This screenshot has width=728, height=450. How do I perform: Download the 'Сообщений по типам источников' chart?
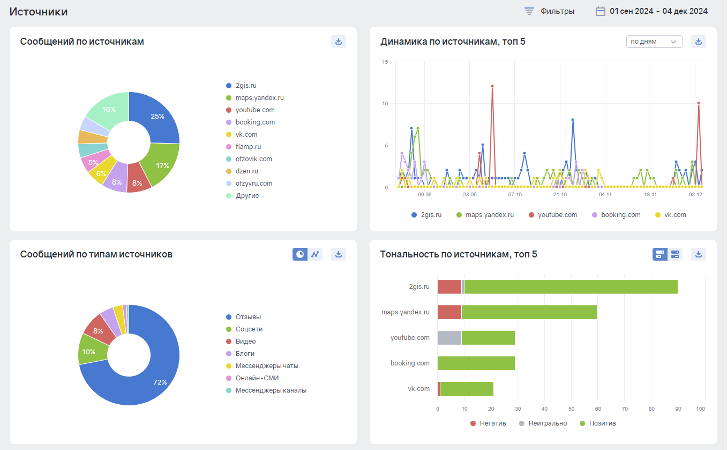click(x=338, y=254)
